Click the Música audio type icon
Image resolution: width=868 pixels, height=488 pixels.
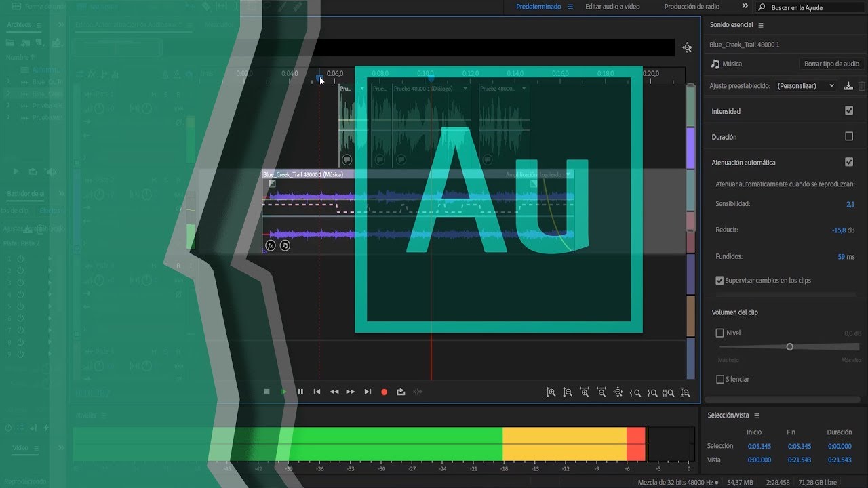(714, 64)
